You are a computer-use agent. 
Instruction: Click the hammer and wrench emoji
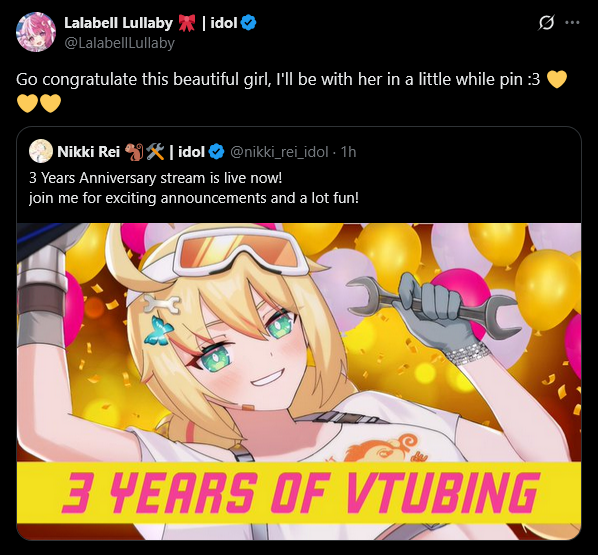tap(155, 152)
